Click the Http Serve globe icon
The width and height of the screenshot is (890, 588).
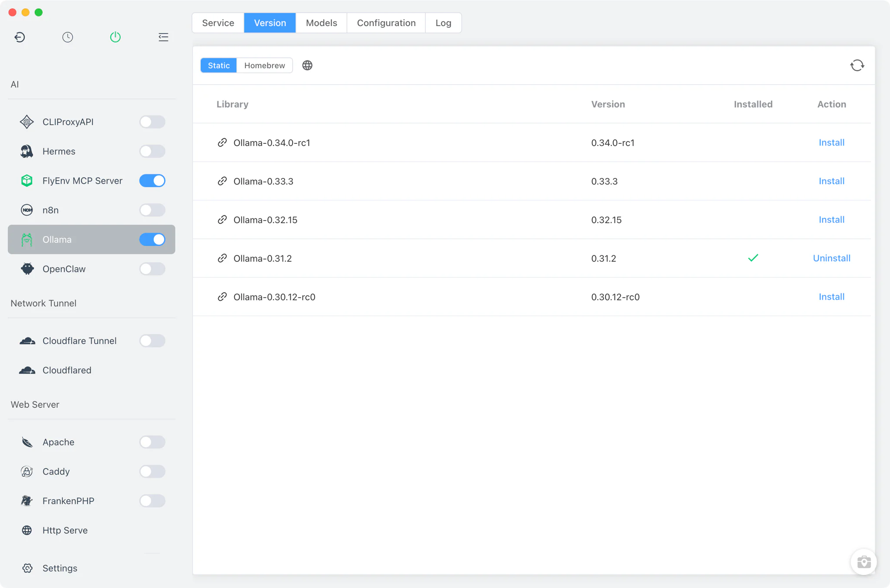pos(27,530)
